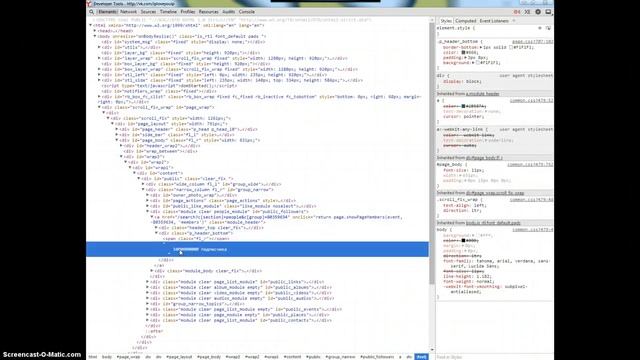The image size is (640, 360).
Task: Select body in the breadcrumb bar
Action: 107,357
